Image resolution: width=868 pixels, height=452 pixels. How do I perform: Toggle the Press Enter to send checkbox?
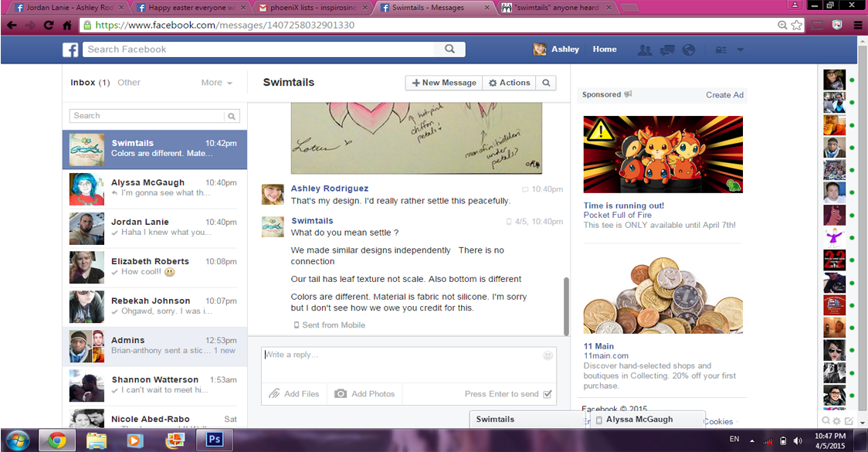tap(548, 394)
